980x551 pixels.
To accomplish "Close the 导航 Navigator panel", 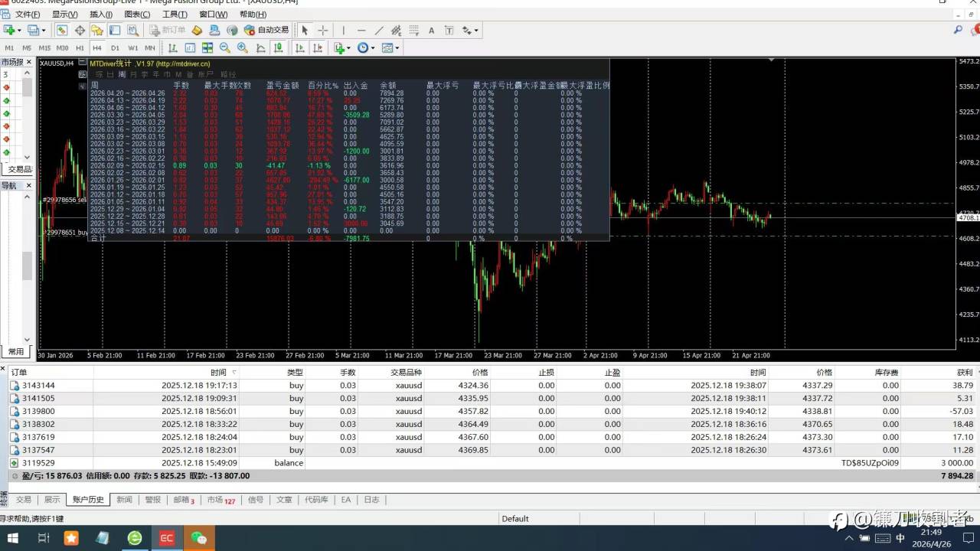I will pyautogui.click(x=29, y=185).
